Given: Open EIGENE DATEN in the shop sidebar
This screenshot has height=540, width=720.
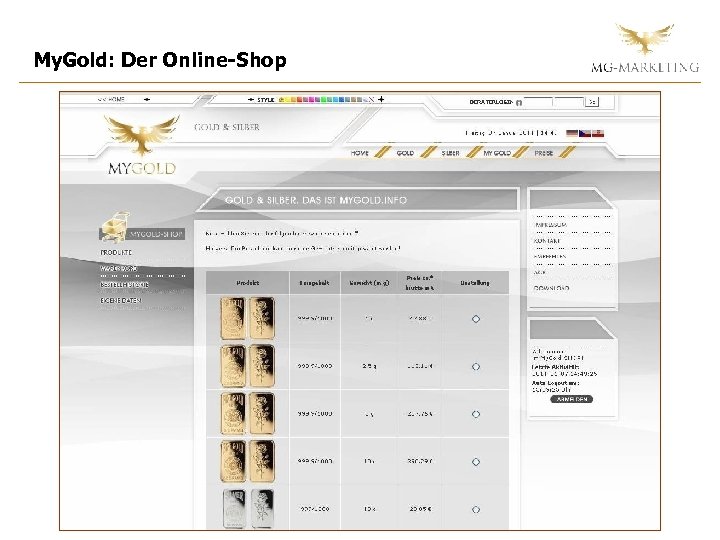Looking at the screenshot, I should point(121,300).
